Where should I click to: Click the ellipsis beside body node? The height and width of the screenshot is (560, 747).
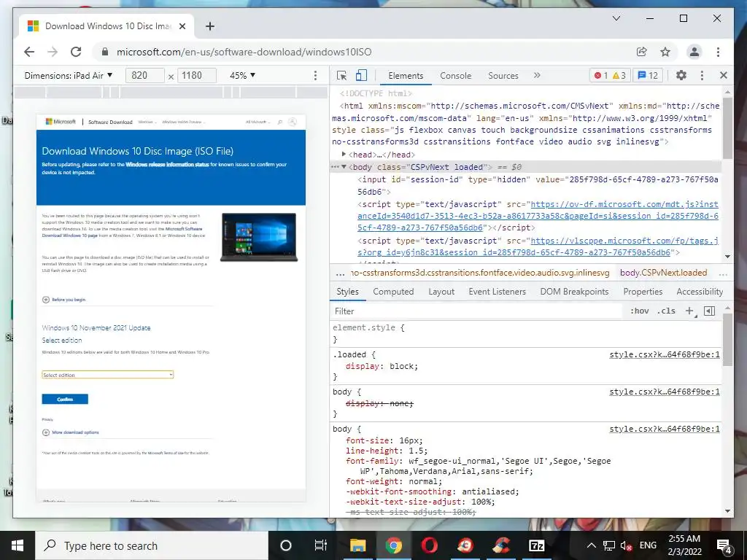coord(335,167)
